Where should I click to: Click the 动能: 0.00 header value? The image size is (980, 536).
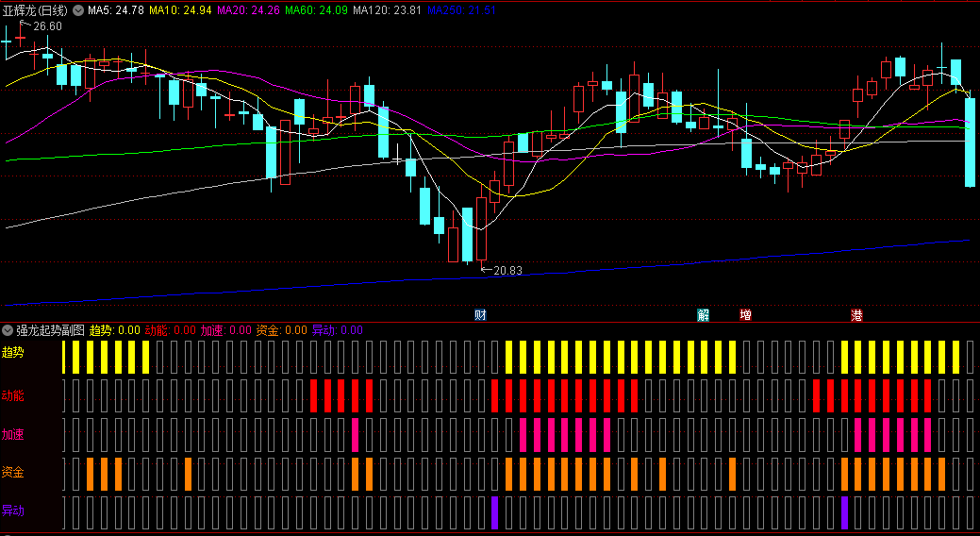coord(170,330)
